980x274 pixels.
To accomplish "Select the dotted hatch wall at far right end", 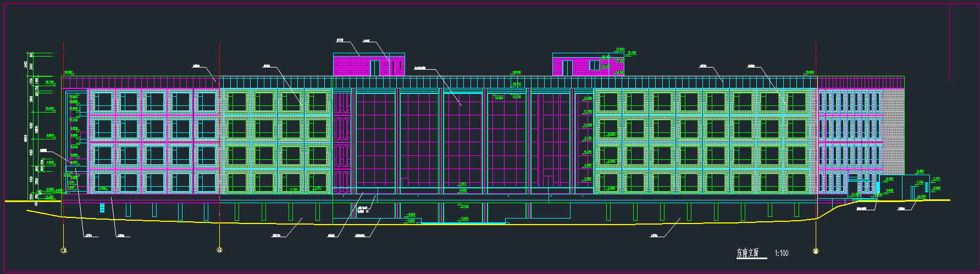I will tap(893, 137).
